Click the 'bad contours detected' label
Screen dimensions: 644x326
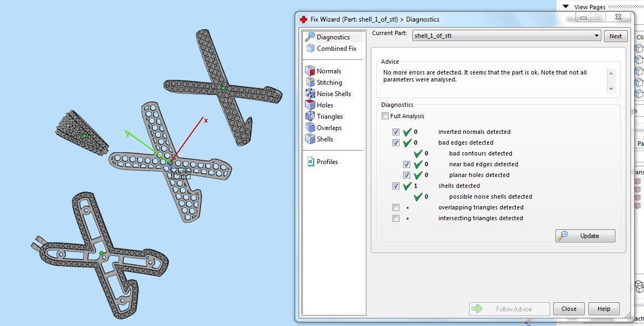(480, 154)
